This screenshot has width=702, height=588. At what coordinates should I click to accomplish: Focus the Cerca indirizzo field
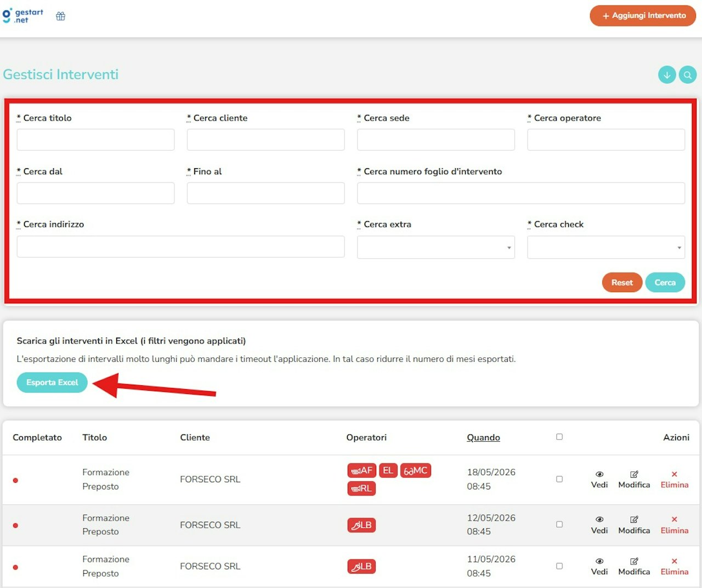180,247
